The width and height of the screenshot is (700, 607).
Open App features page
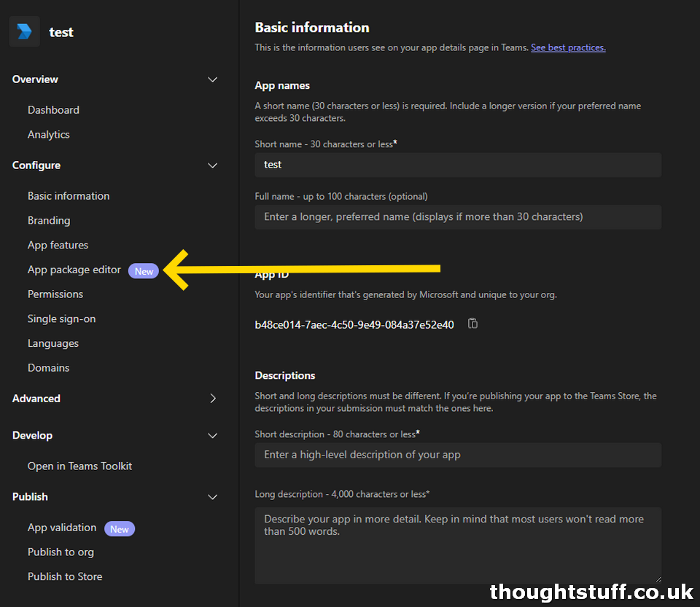pyautogui.click(x=58, y=246)
